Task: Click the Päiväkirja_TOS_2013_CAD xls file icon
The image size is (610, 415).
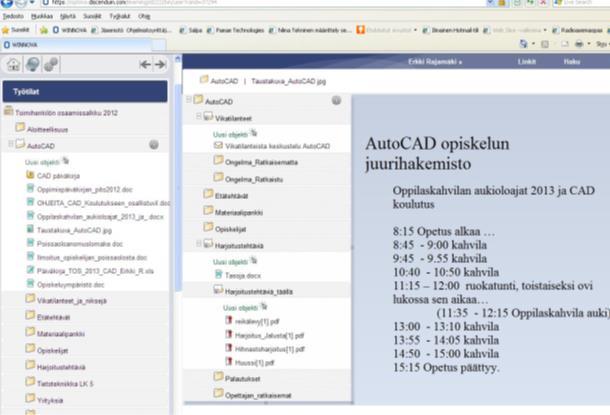Action: click(x=30, y=270)
